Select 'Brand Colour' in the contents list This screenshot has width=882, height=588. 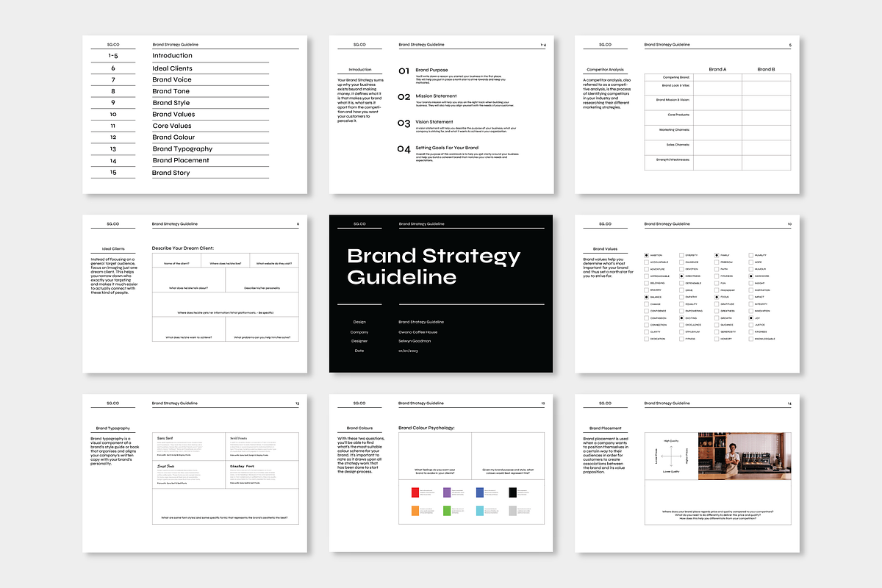pos(173,137)
